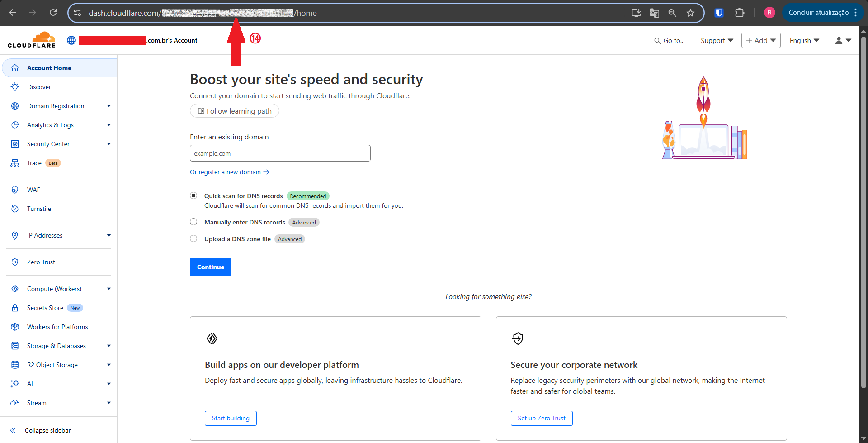
Task: Click the Discover lightbulb icon
Action: [15, 87]
